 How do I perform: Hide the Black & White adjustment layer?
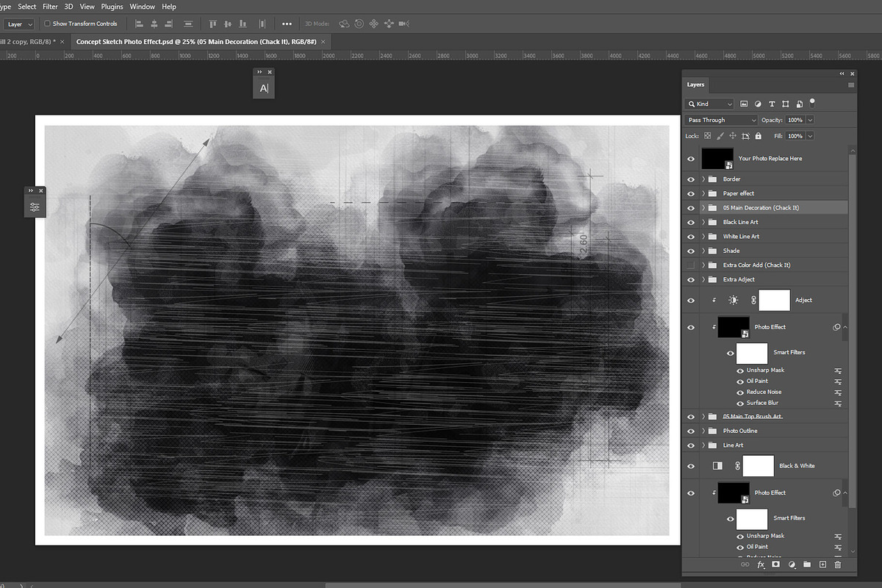(x=690, y=466)
